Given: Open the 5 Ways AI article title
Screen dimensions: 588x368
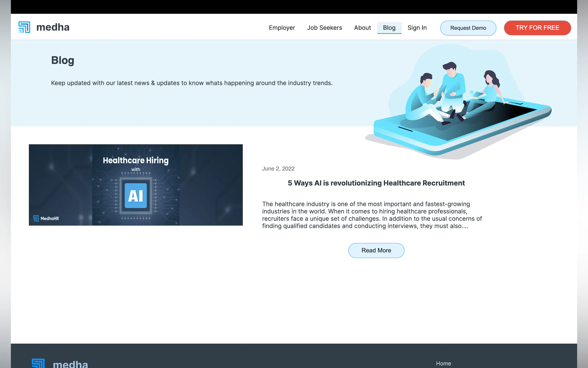Looking at the screenshot, I should pyautogui.click(x=376, y=183).
